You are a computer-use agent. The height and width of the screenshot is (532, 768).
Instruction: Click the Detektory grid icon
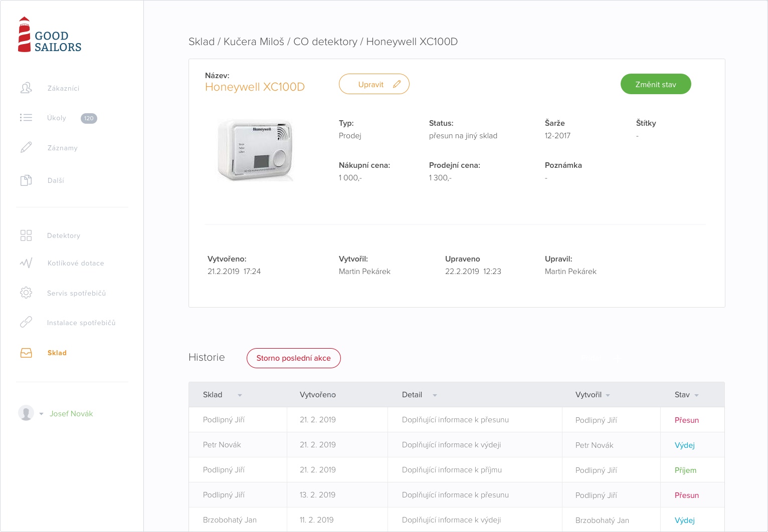tap(26, 235)
